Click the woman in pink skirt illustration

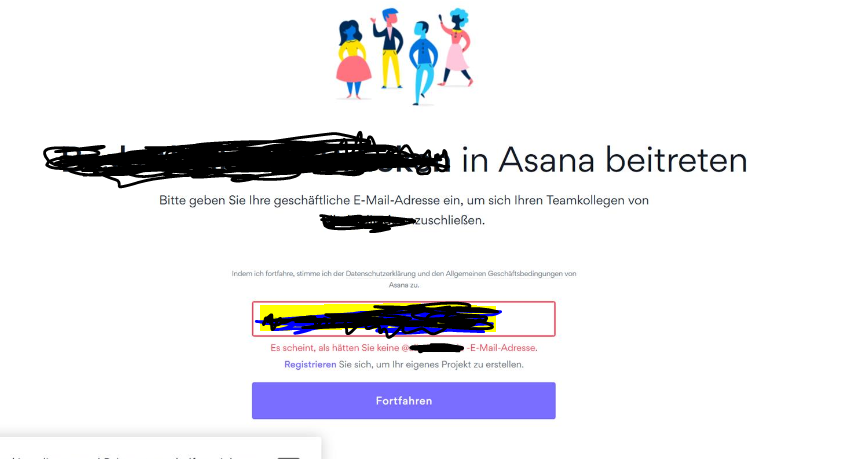pyautogui.click(x=455, y=48)
